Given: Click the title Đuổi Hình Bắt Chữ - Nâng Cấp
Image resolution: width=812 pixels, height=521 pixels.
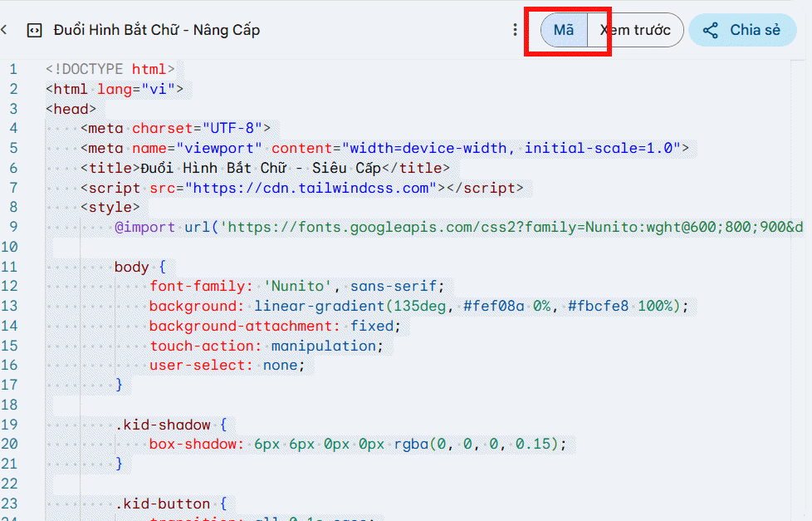Looking at the screenshot, I should tap(157, 30).
